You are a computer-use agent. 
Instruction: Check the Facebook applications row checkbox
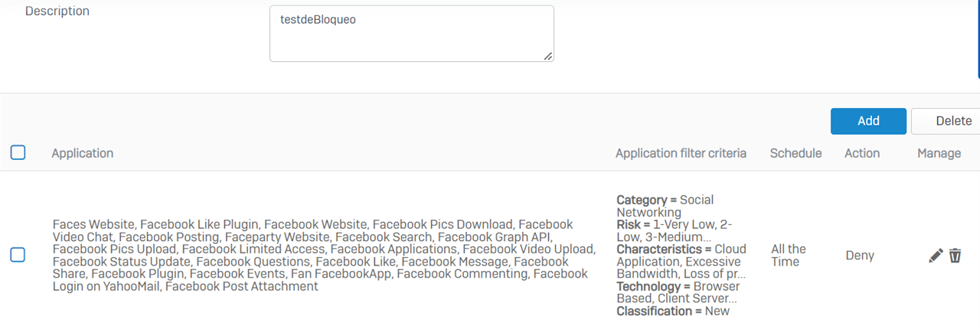point(18,255)
